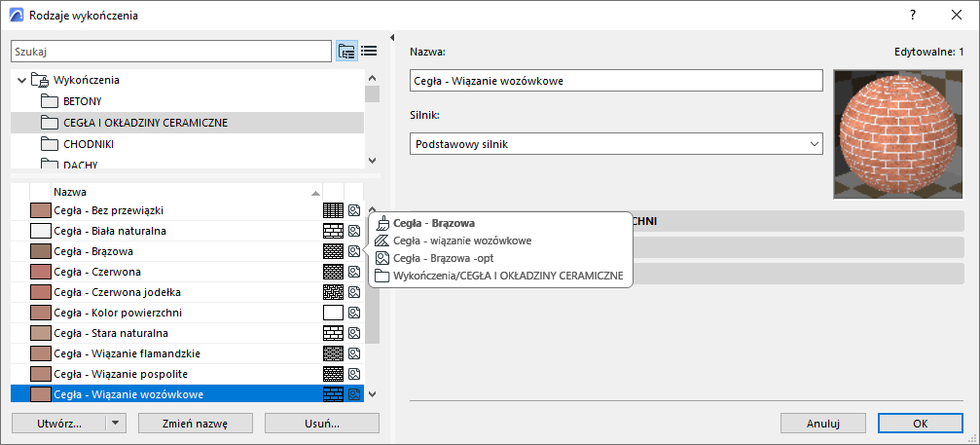The width and height of the screenshot is (980, 445).
Task: Select Cegła - Wiązanie pospolite in the list
Action: coord(121,374)
